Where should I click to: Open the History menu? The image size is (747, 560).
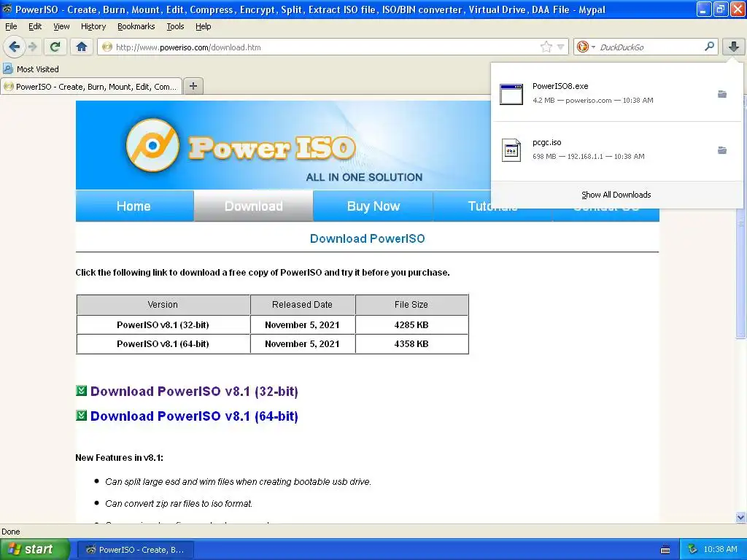[x=93, y=27]
